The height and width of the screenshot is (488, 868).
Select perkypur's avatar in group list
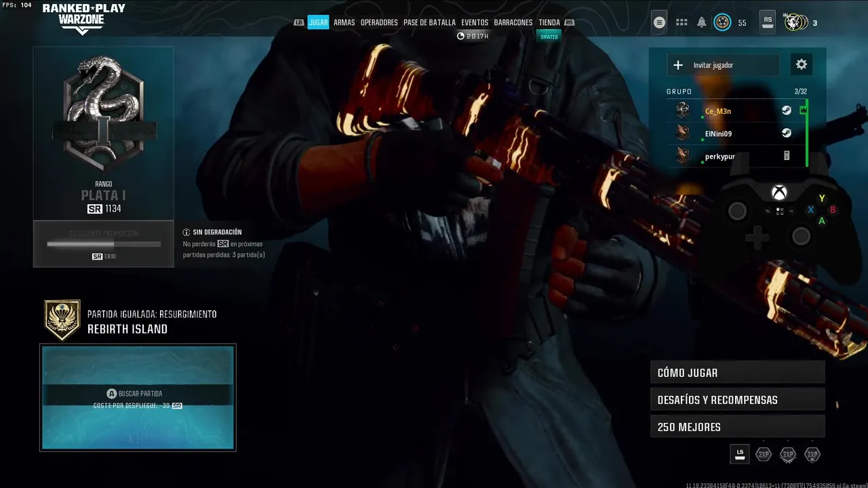pos(683,156)
